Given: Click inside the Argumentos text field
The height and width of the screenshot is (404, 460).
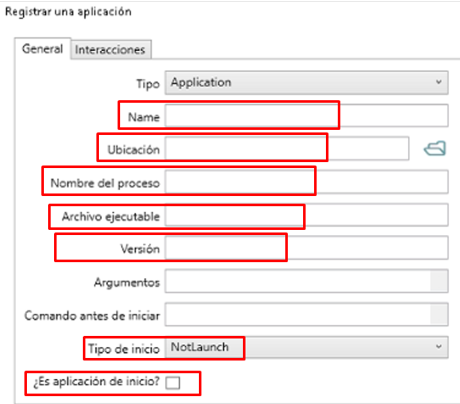Looking at the screenshot, I should [298, 281].
